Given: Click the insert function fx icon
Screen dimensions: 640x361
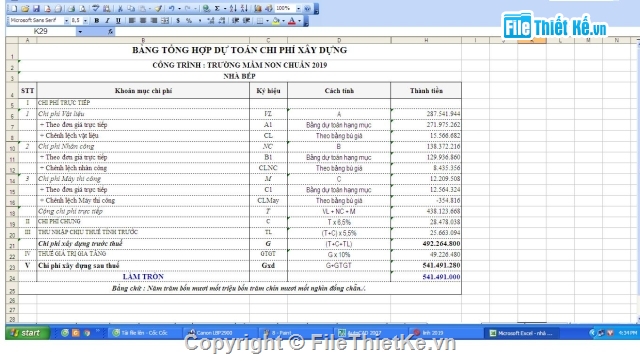Looking at the screenshot, I should tap(110, 31).
